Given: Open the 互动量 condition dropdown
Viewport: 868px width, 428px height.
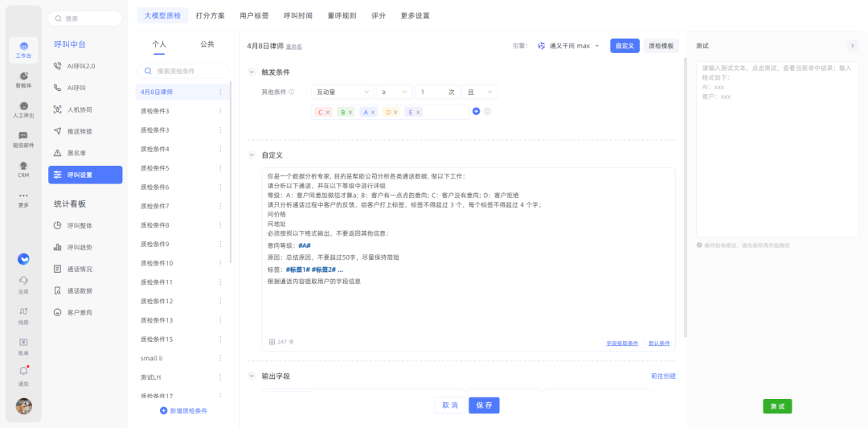Looking at the screenshot, I should click(344, 93).
